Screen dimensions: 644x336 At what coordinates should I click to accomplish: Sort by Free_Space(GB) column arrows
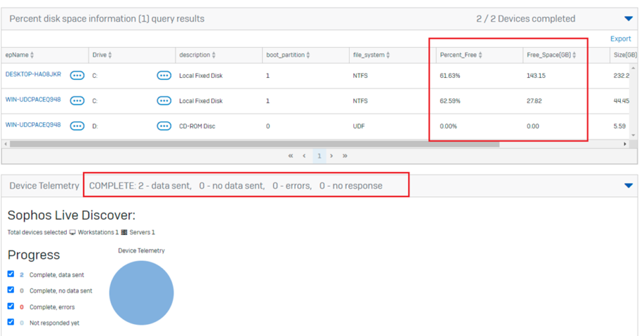[x=574, y=55]
